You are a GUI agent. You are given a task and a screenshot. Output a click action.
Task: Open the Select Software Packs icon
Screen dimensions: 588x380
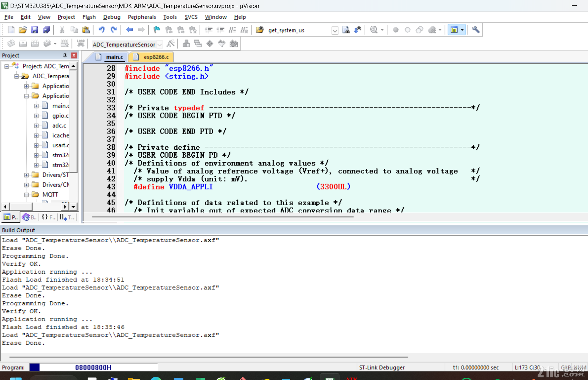click(x=222, y=43)
